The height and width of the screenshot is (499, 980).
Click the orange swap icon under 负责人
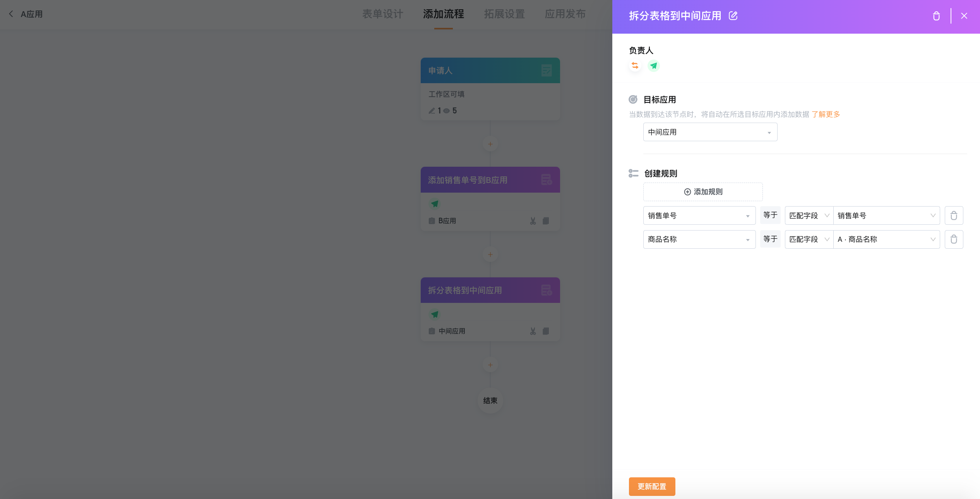tap(635, 66)
